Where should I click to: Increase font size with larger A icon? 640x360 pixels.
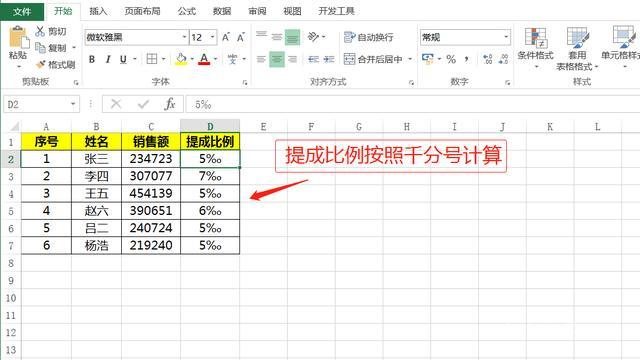coord(226,38)
